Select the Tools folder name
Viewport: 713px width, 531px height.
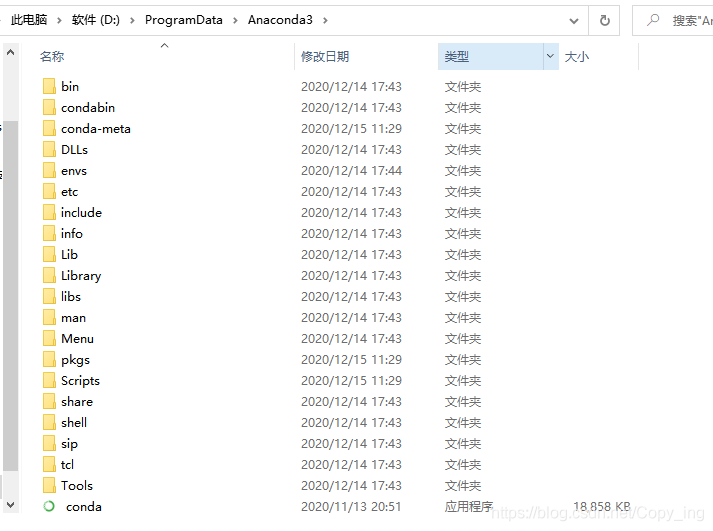(76, 485)
